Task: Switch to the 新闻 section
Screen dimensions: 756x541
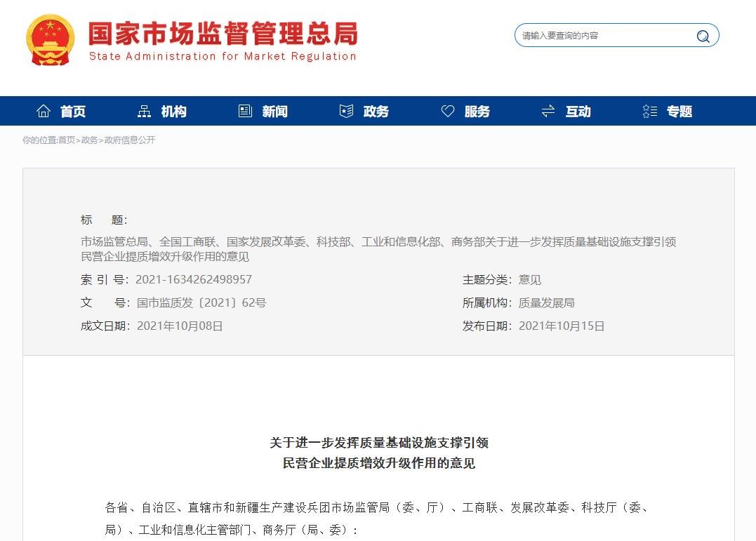Action: pos(274,110)
